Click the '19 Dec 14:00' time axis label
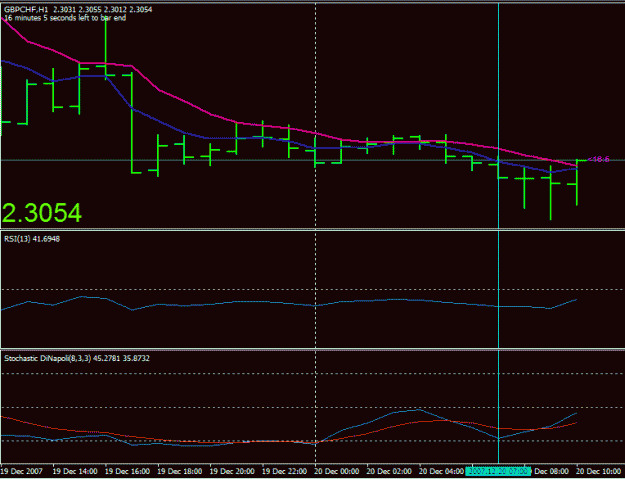 tap(75, 471)
